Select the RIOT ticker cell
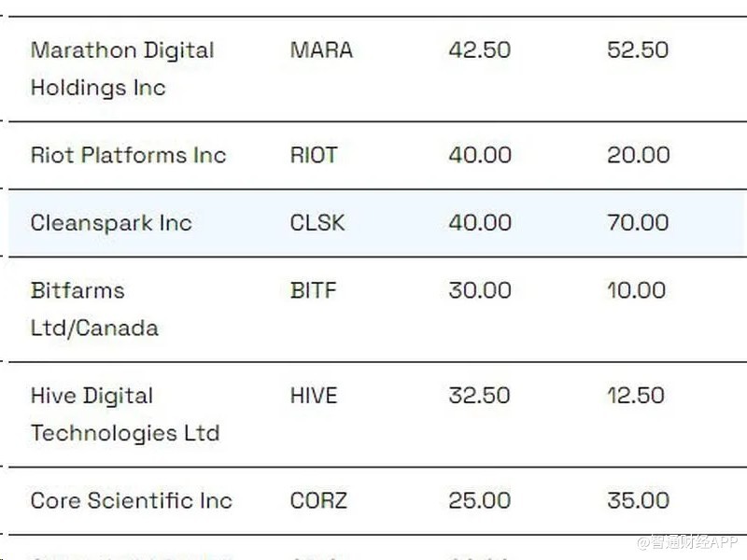 (314, 155)
